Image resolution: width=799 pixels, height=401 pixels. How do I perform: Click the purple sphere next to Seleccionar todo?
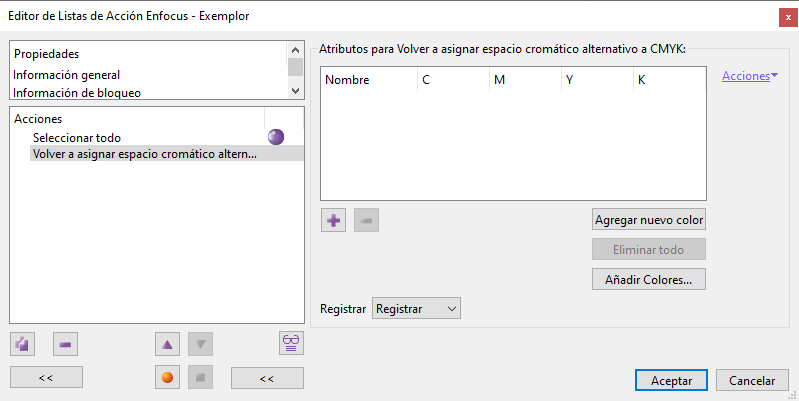(276, 137)
